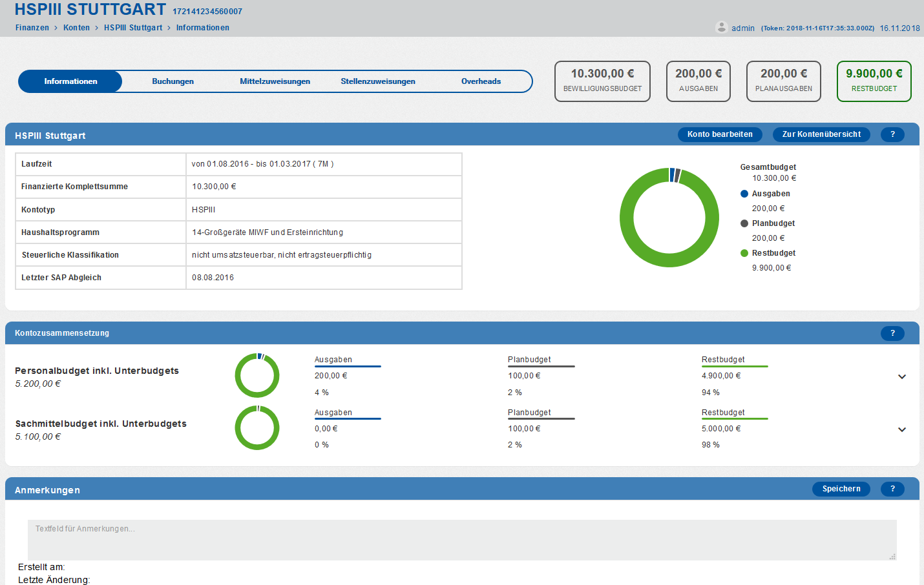Screen dimensions: 924x585
Task: Expand the Sachmittelbudget inkl. Unterbudgets row
Action: pos(902,429)
